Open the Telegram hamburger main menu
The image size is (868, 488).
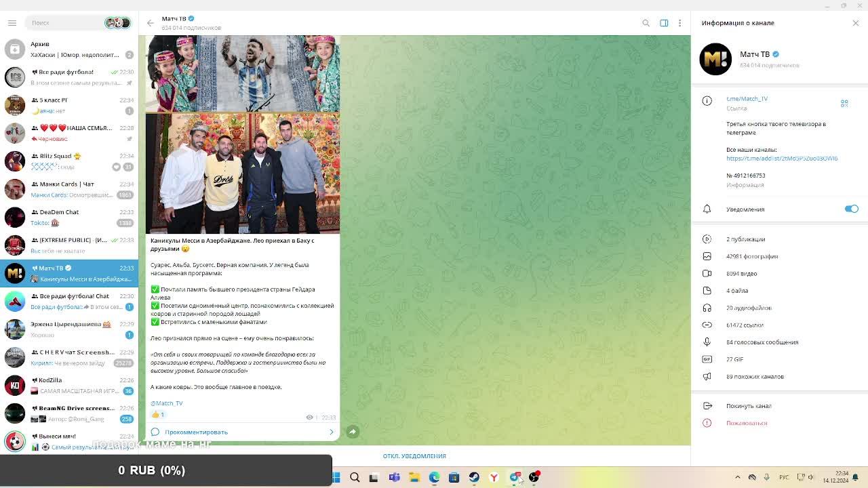(x=12, y=23)
